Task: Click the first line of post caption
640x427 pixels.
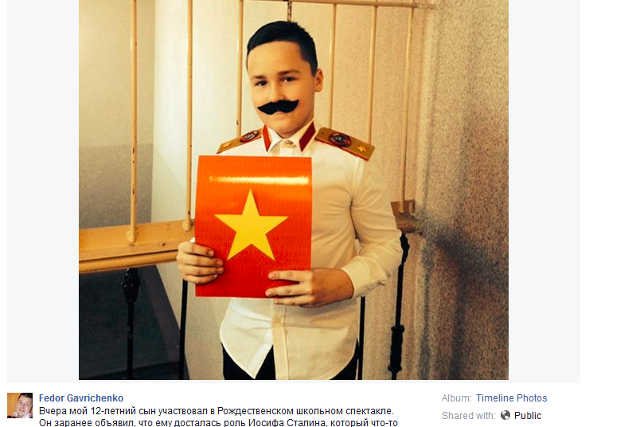Action: (216, 411)
